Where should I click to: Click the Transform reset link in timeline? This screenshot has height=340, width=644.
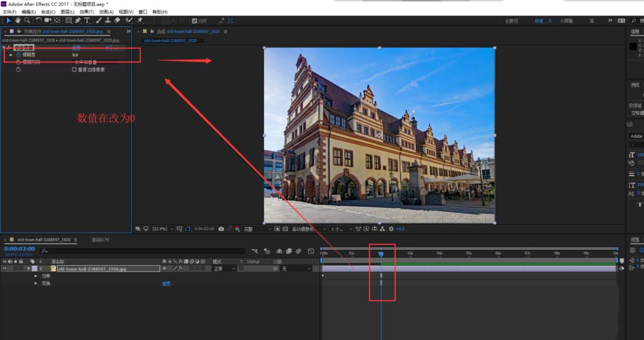click(166, 284)
